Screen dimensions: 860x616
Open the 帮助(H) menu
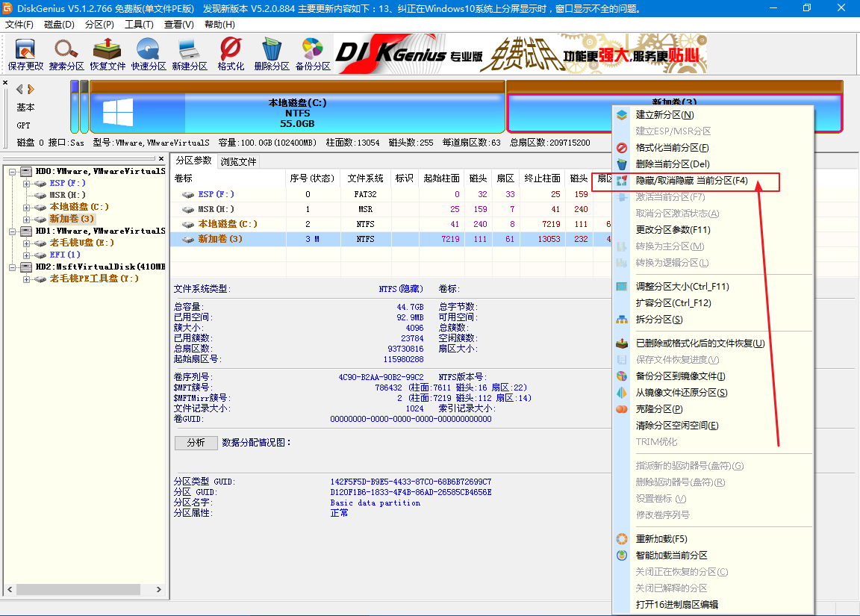tap(219, 25)
